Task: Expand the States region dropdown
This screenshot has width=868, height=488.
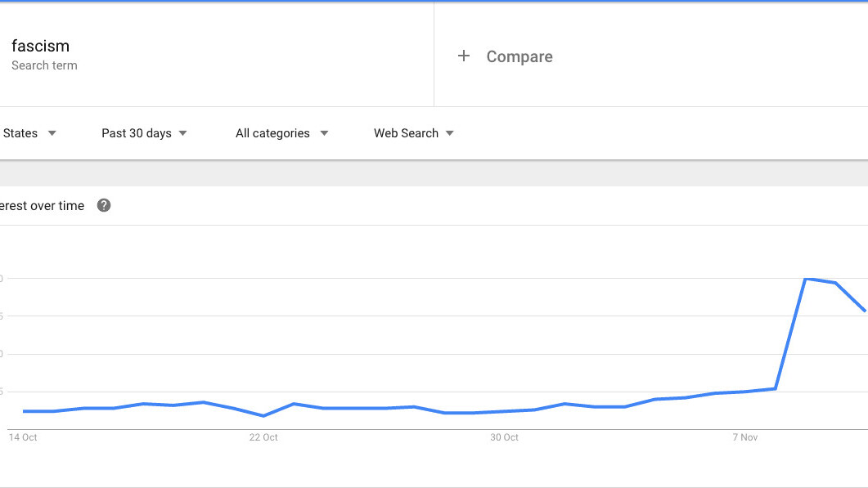Action: [29, 133]
